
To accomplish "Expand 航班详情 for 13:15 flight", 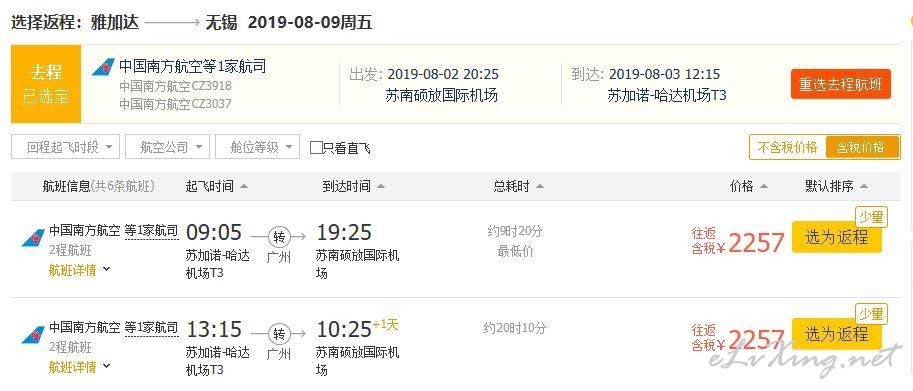I will 79,367.
